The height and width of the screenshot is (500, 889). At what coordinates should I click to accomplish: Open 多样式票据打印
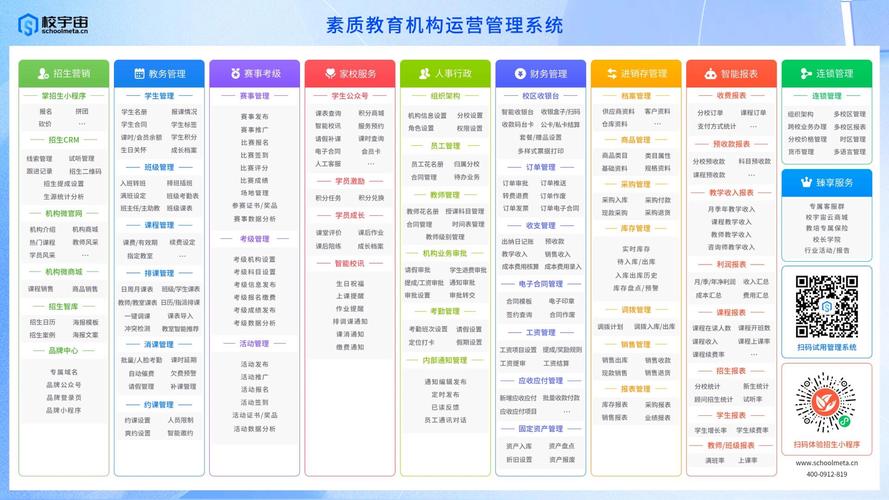point(540,151)
